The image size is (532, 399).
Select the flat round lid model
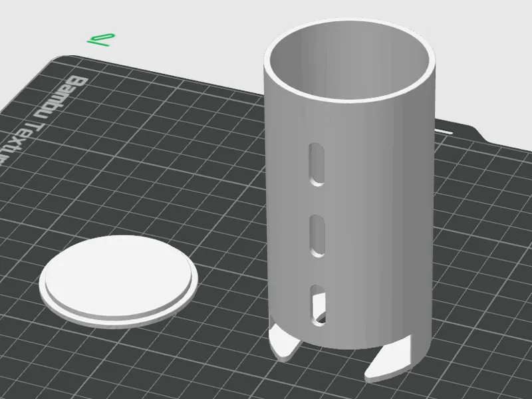[x=118, y=281]
